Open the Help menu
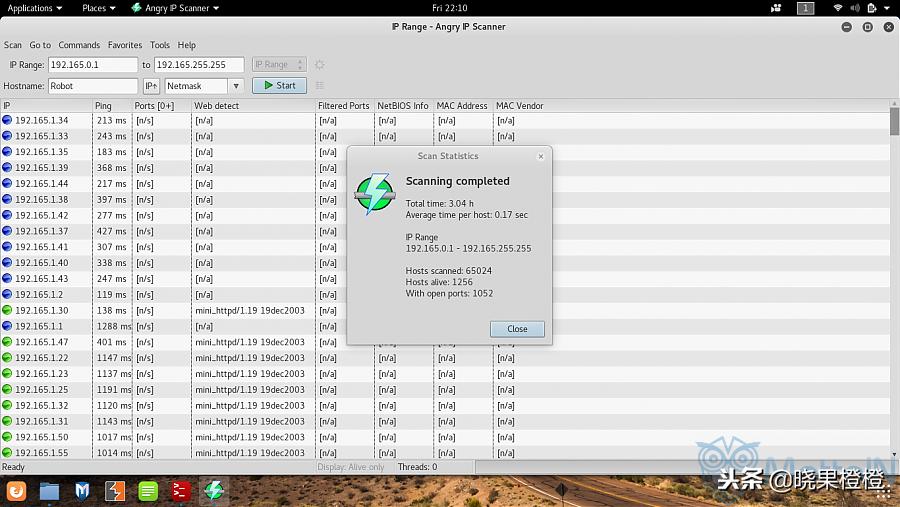Viewport: 900px width, 507px height. click(187, 45)
